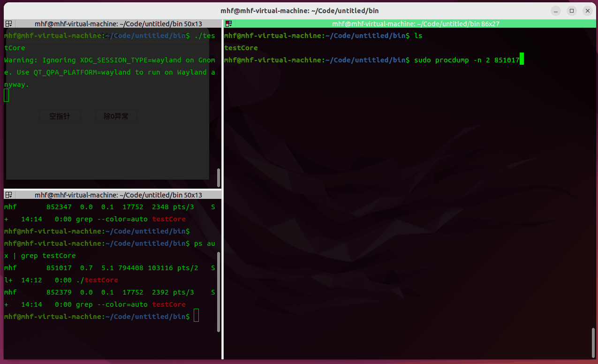Click the '14:12' start time in ps output
The height and width of the screenshot is (364, 598).
coord(31,280)
